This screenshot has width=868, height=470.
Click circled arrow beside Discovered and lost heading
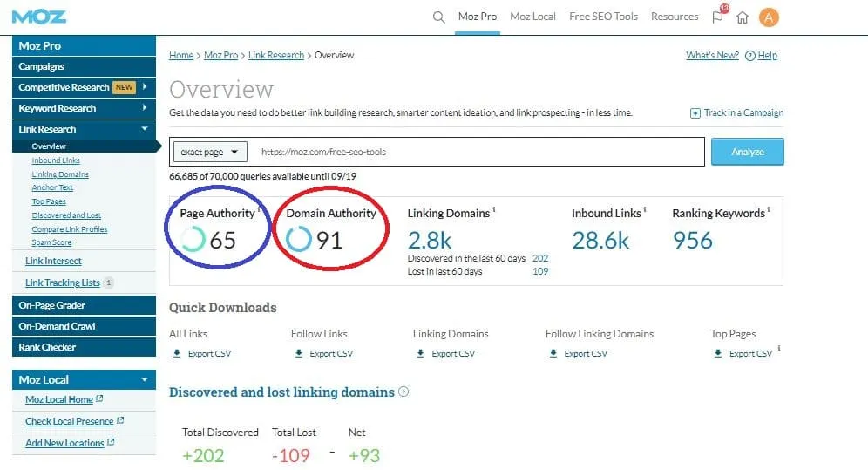click(403, 392)
